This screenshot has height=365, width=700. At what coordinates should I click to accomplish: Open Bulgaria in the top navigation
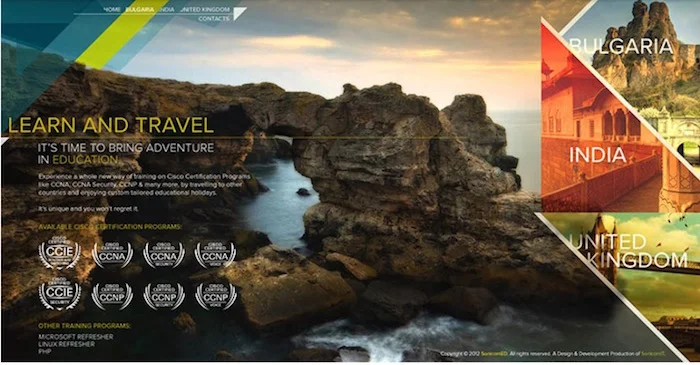pyautogui.click(x=140, y=9)
